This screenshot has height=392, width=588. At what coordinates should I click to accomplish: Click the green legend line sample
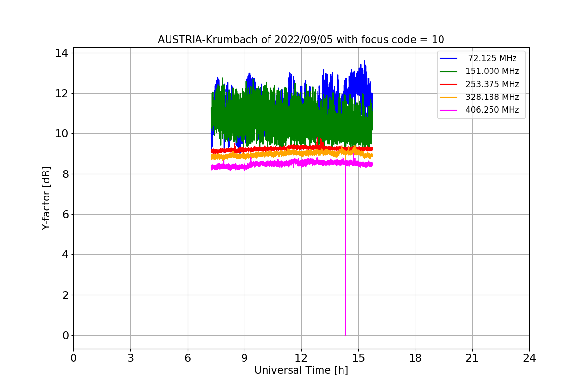448,72
